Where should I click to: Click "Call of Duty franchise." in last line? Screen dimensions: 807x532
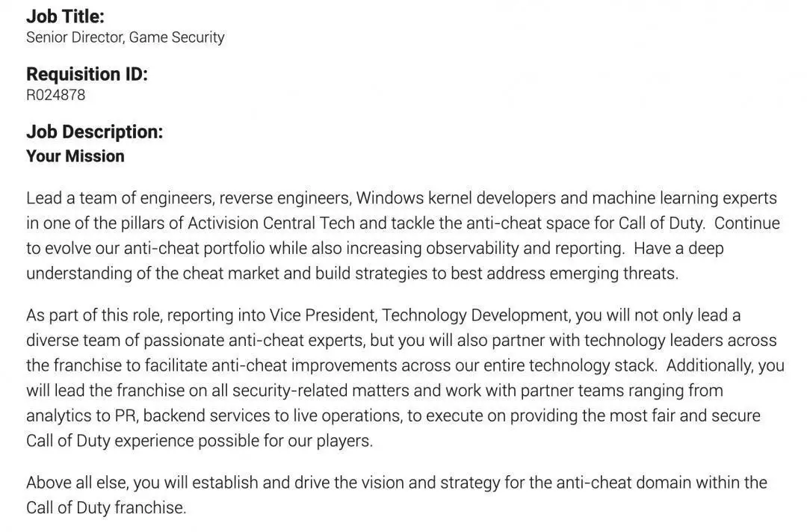tap(105, 508)
